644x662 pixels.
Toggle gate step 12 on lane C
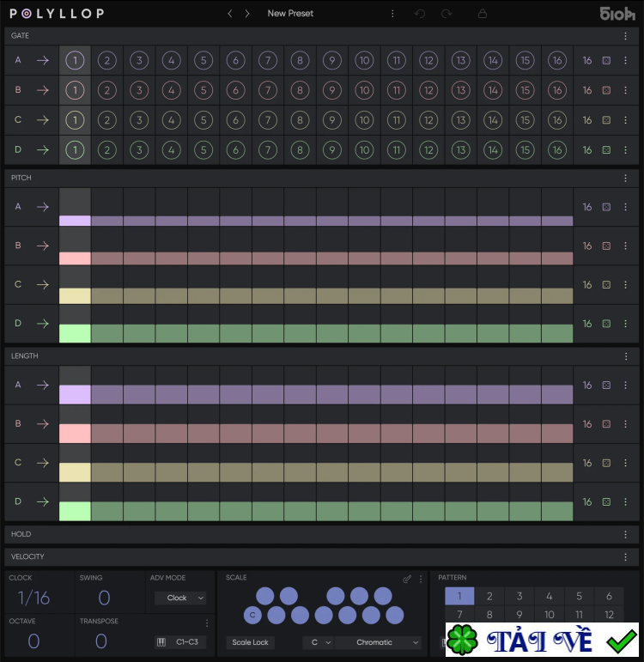(x=428, y=120)
